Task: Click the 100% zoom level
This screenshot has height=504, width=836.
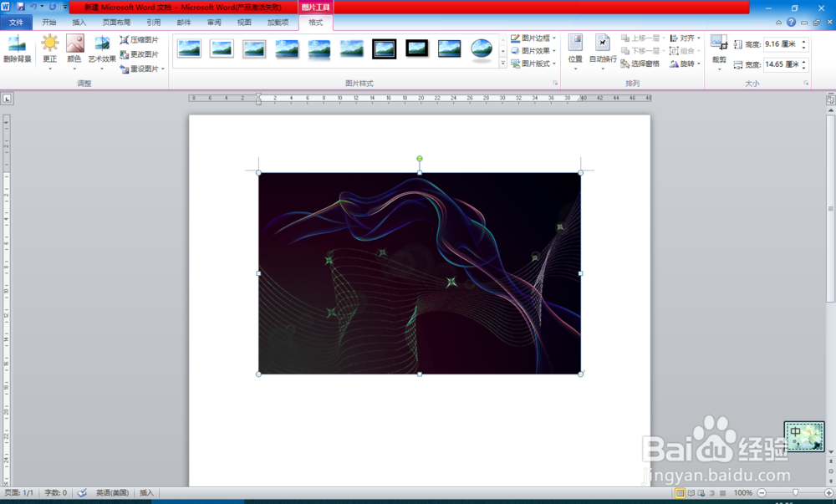Action: pos(742,493)
